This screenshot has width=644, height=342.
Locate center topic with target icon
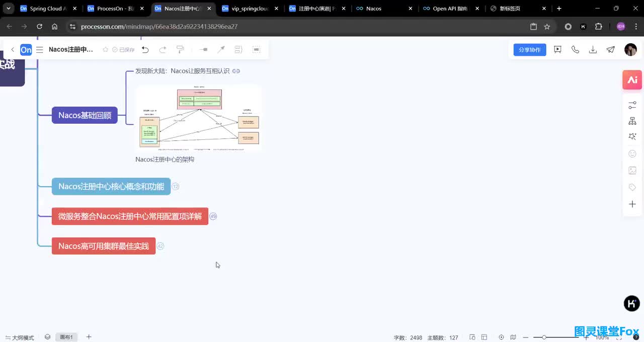[x=501, y=337]
